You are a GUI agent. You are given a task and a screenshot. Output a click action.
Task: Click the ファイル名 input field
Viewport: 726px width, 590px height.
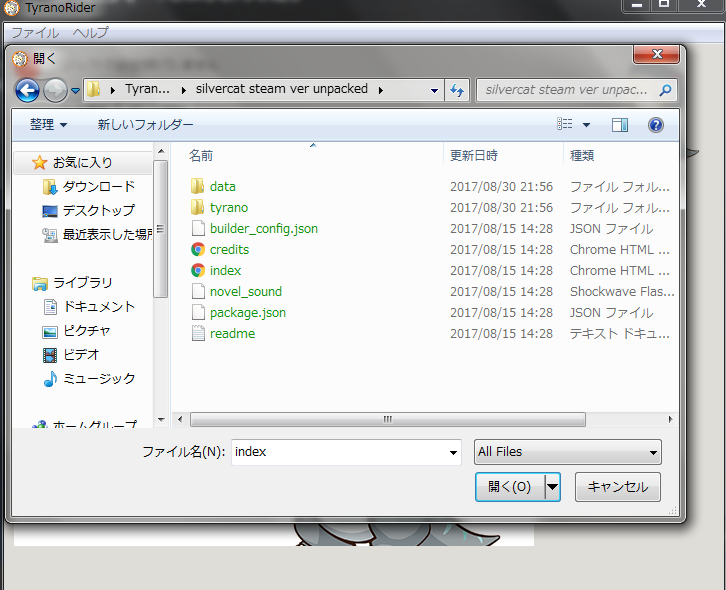[338, 452]
